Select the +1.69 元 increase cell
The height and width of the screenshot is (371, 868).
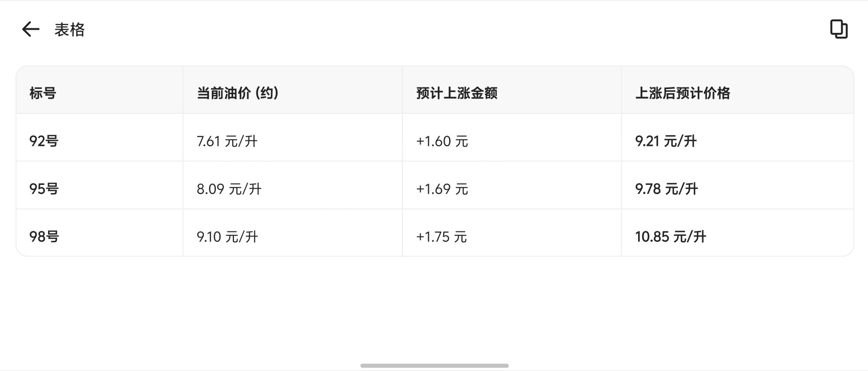click(x=442, y=189)
